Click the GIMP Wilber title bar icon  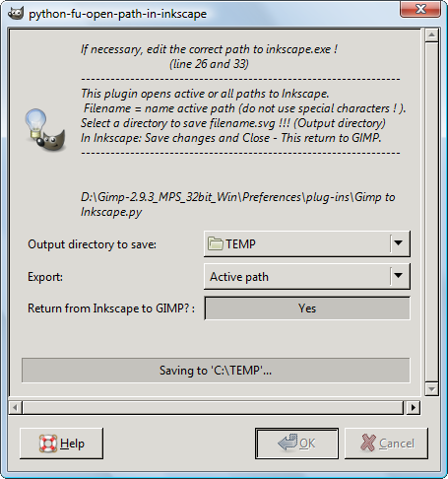point(16,14)
